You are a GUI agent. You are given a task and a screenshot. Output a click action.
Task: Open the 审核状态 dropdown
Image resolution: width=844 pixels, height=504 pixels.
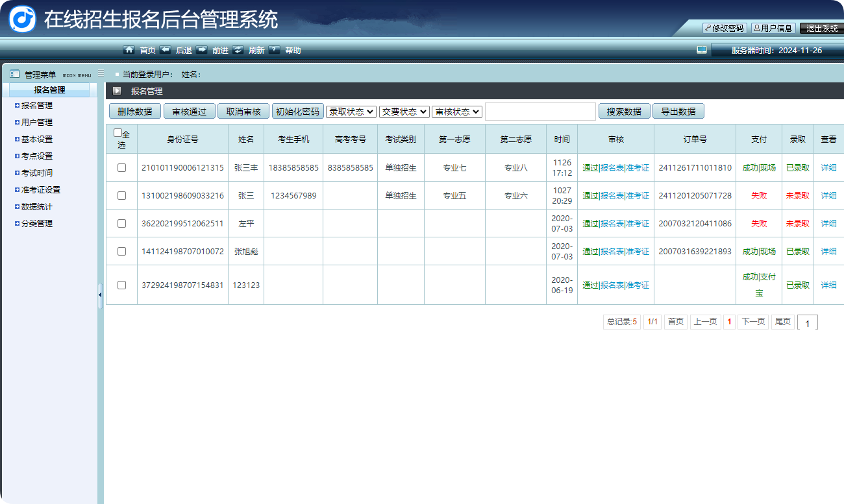tap(456, 112)
